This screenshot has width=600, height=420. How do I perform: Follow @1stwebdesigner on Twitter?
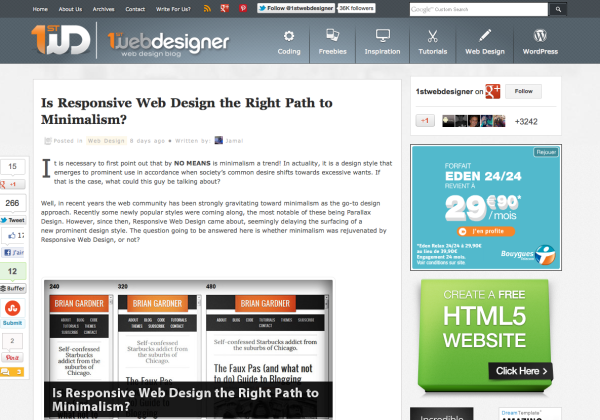[294, 8]
